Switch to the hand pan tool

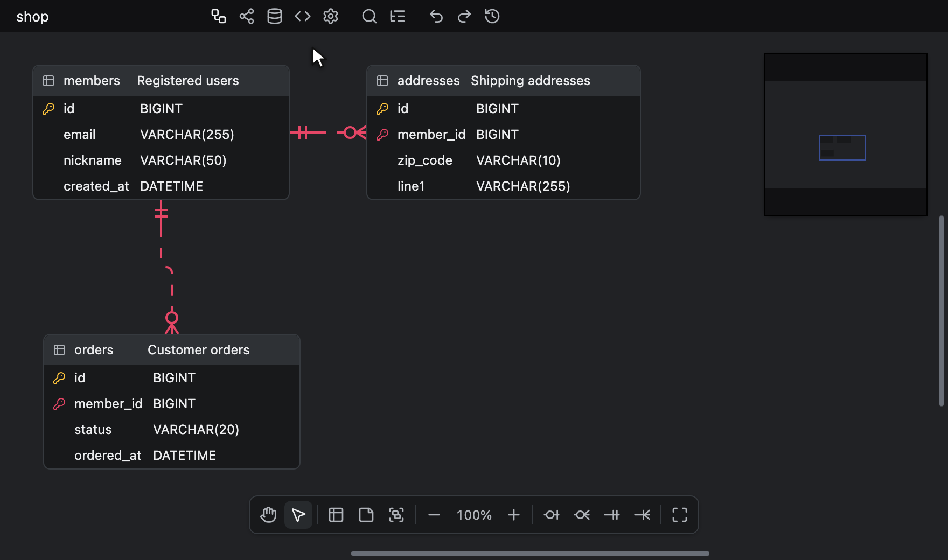(268, 515)
